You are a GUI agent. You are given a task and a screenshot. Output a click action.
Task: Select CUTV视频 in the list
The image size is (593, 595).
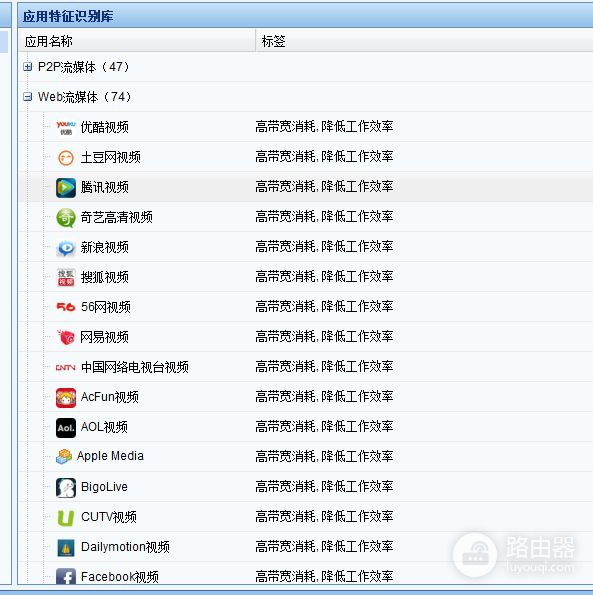[109, 517]
